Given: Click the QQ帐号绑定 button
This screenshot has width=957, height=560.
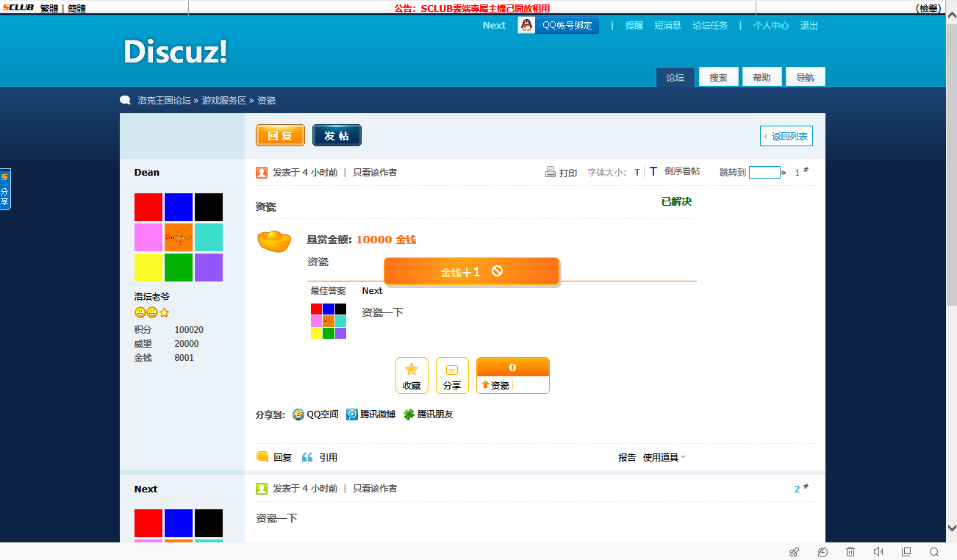Looking at the screenshot, I should [x=559, y=25].
